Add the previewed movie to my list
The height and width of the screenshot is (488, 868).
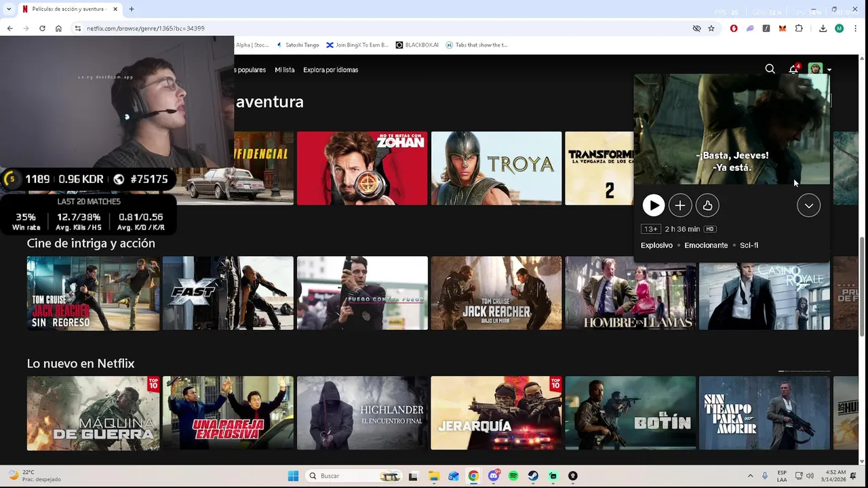(680, 205)
